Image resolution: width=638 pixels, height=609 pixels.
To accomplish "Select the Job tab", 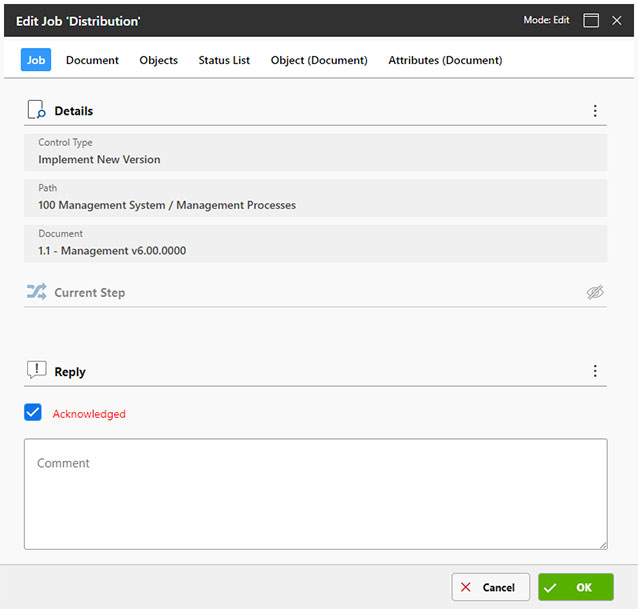I will pos(36,60).
